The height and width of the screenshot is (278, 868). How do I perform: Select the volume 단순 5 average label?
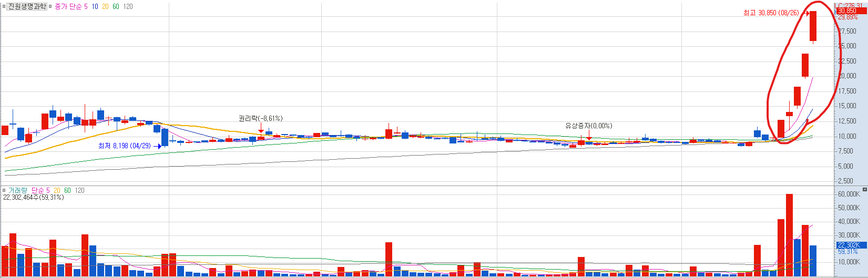click(x=40, y=190)
